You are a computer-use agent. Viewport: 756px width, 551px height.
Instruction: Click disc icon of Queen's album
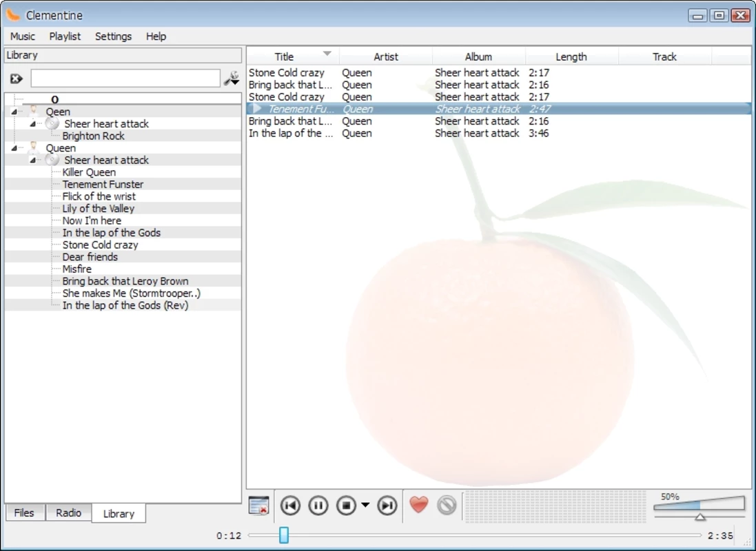click(x=52, y=160)
